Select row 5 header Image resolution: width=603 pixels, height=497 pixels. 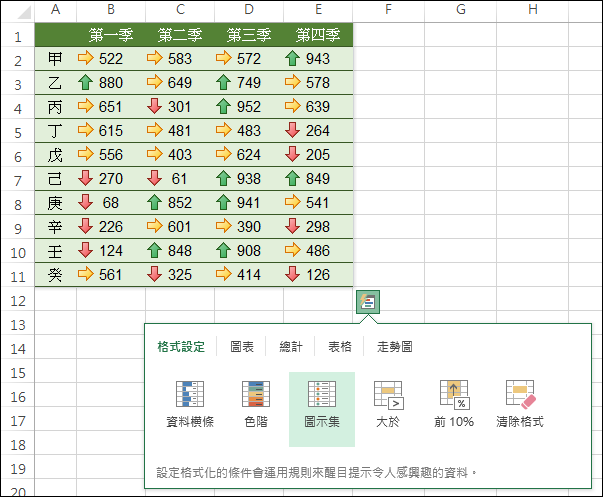[18, 132]
